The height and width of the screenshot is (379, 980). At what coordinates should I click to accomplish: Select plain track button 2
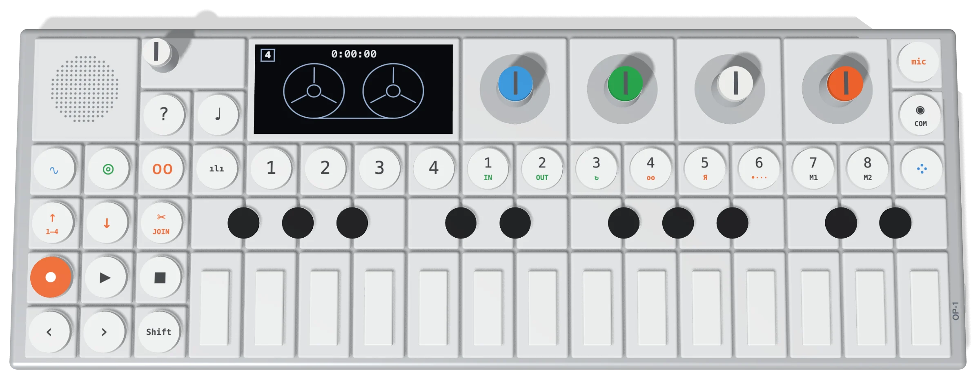pyautogui.click(x=325, y=168)
